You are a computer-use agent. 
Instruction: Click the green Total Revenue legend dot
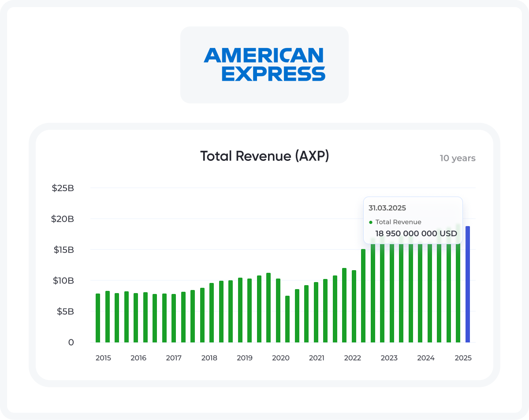pos(371,222)
